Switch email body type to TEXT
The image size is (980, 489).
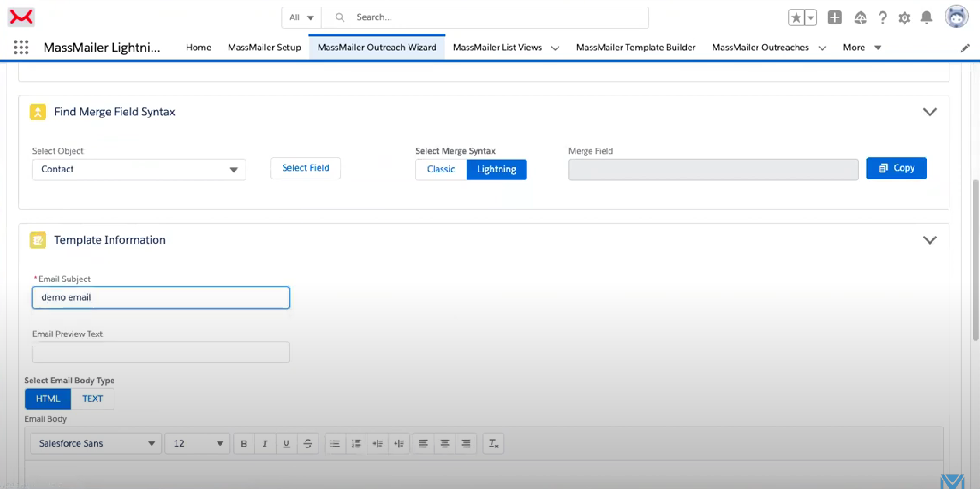point(93,399)
